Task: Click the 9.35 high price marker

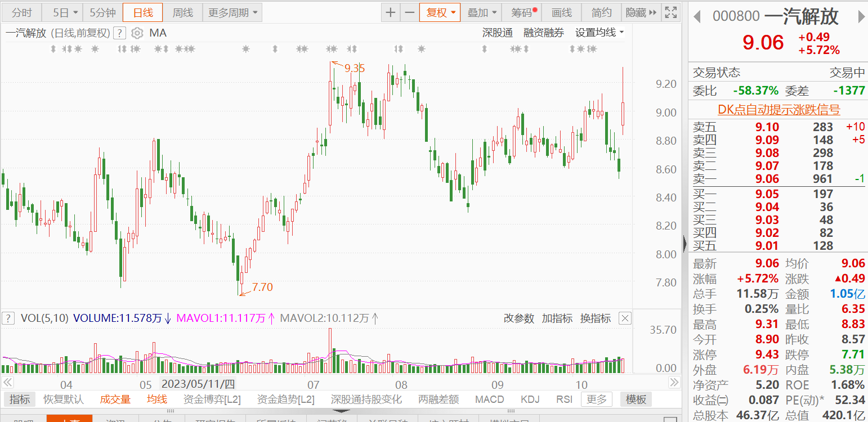Action: tap(355, 68)
